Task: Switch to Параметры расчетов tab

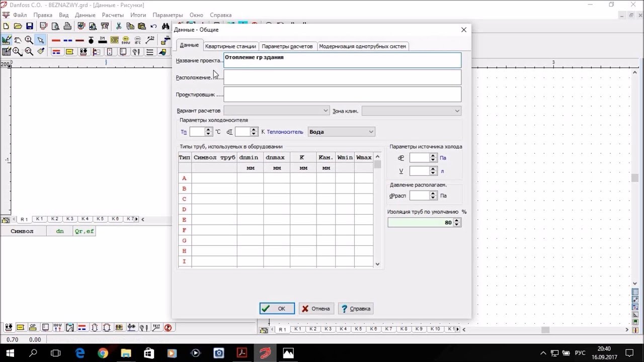Action: pos(287,46)
